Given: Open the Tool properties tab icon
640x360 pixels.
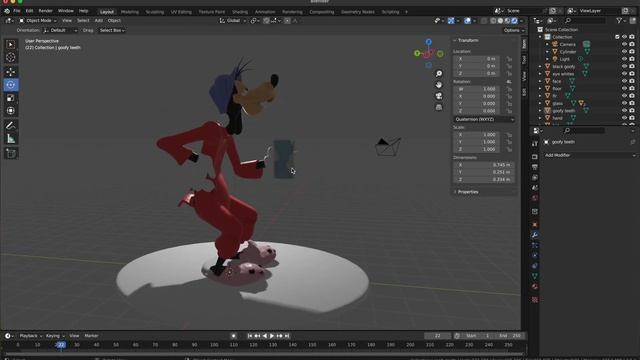Looking at the screenshot, I should (535, 144).
